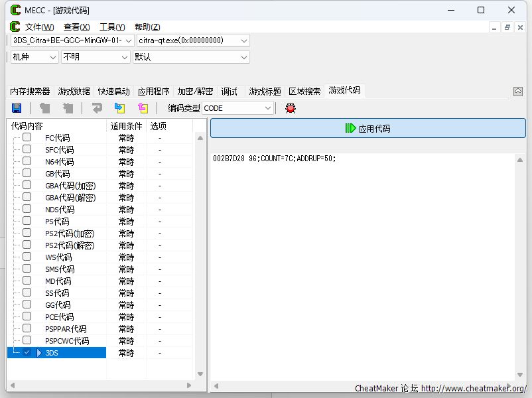Check the FC代码 checkbox

[x=27, y=137]
